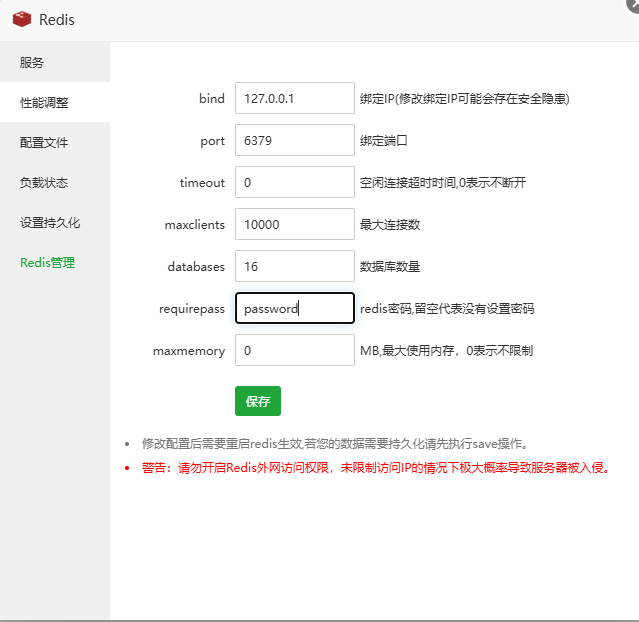
Task: Click the 'databases' label
Action: (196, 267)
